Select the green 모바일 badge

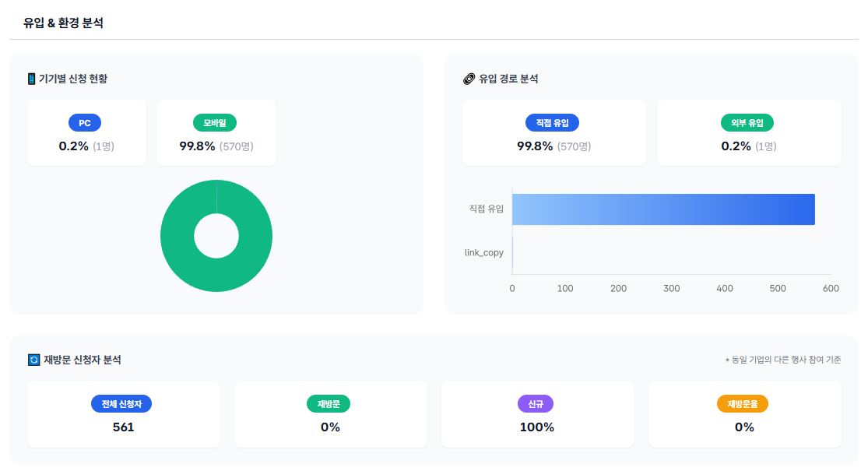point(215,123)
